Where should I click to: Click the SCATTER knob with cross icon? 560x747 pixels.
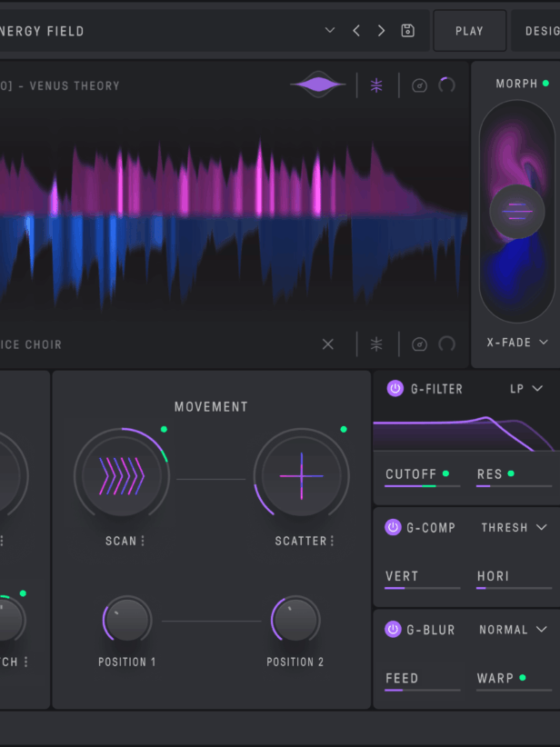(302, 475)
